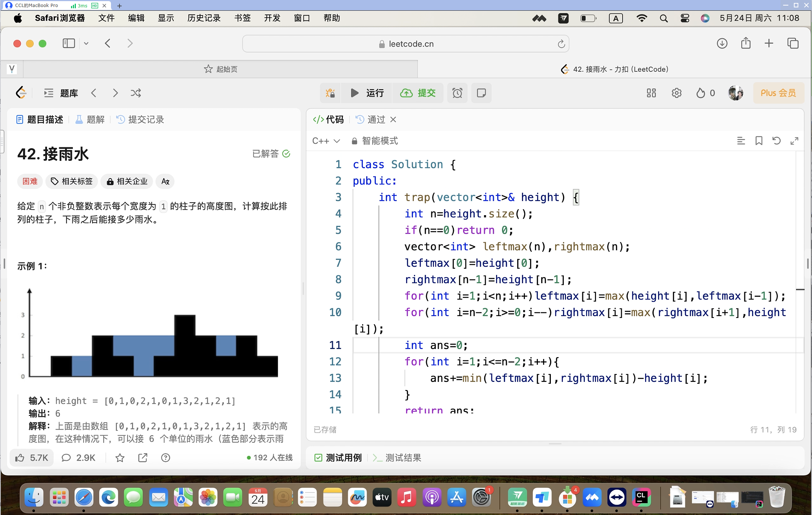Expand 相关标签 related tags

pos(72,181)
